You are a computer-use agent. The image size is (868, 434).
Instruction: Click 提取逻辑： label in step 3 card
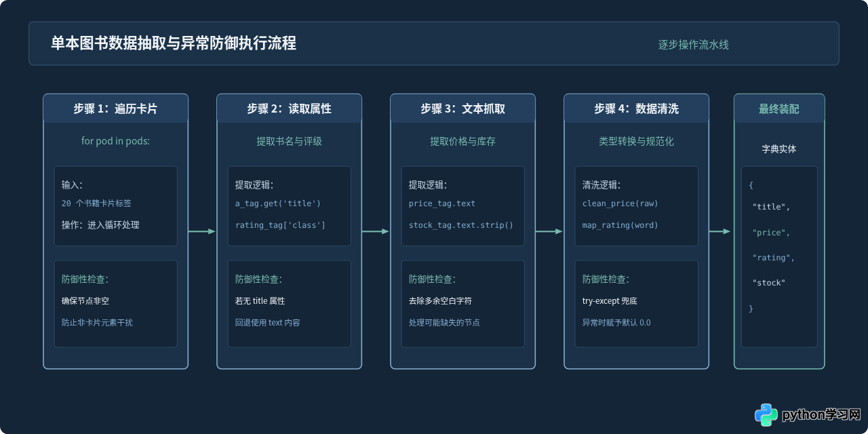click(428, 184)
